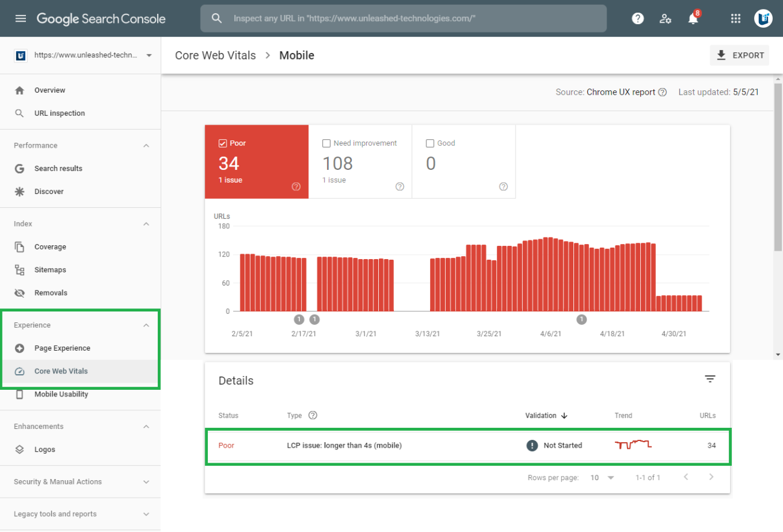783x532 pixels.
Task: Uncheck the Poor checkbox
Action: coord(222,143)
